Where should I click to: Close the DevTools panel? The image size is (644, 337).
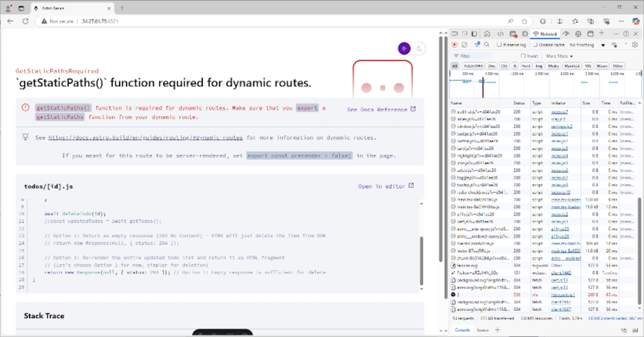(x=636, y=33)
